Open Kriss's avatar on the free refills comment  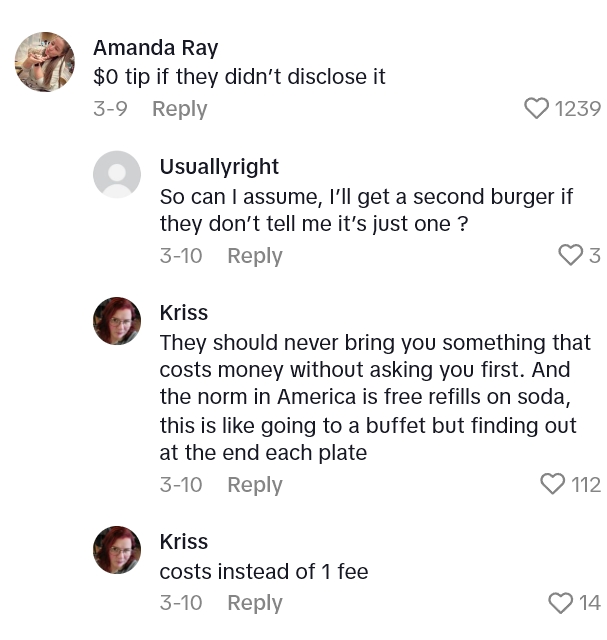pos(117,321)
